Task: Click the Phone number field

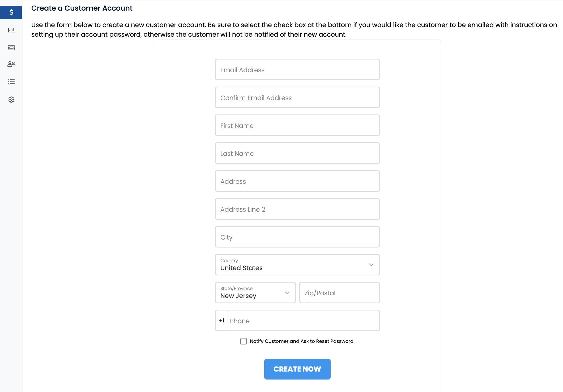Action: (x=304, y=321)
